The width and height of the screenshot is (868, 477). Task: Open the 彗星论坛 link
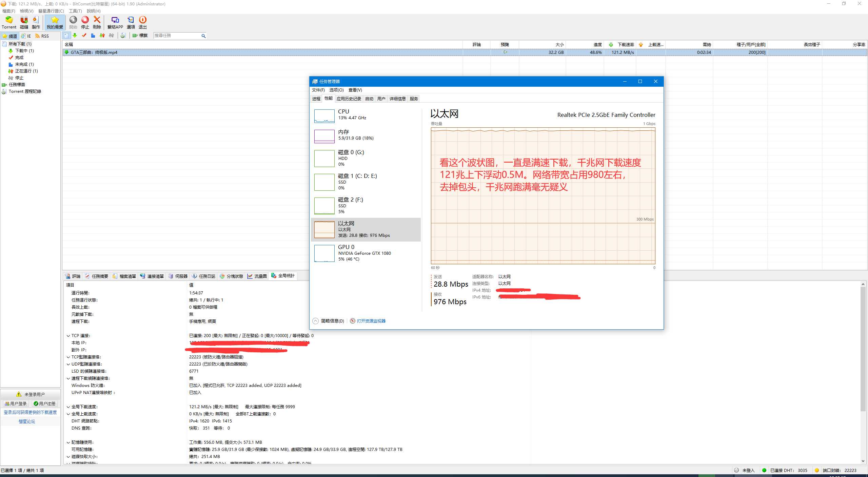click(x=27, y=421)
